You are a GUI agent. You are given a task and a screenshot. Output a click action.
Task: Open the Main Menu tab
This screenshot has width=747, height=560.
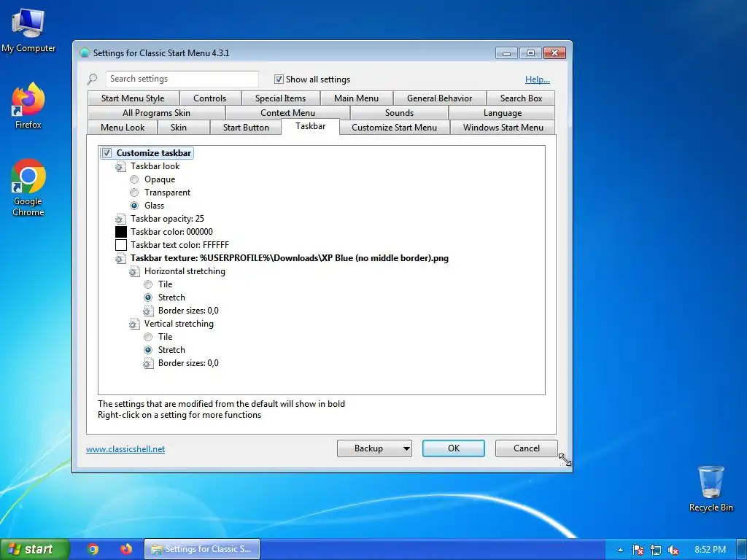[x=356, y=98]
